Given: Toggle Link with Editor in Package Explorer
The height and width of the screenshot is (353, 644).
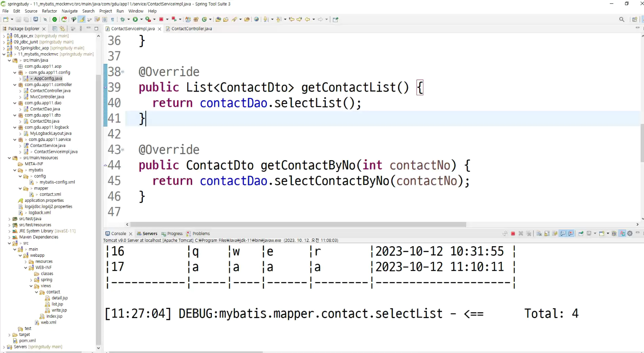Looking at the screenshot, I should [62, 29].
